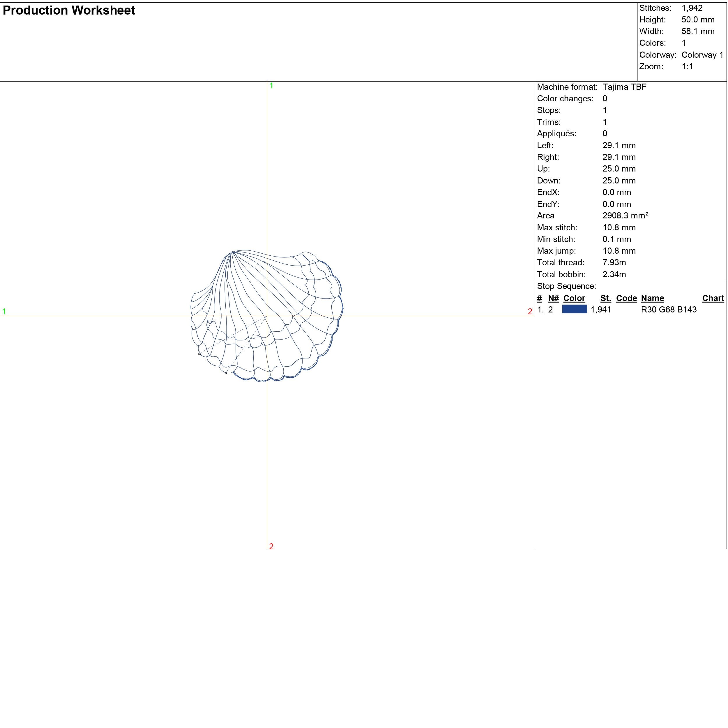Click the 'Code' column header

coord(626,298)
